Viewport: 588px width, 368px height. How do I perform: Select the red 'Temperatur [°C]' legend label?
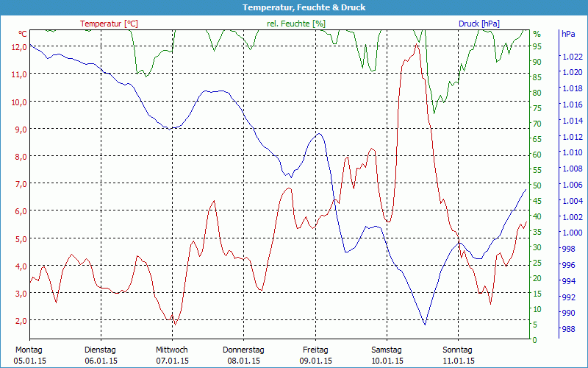click(109, 24)
